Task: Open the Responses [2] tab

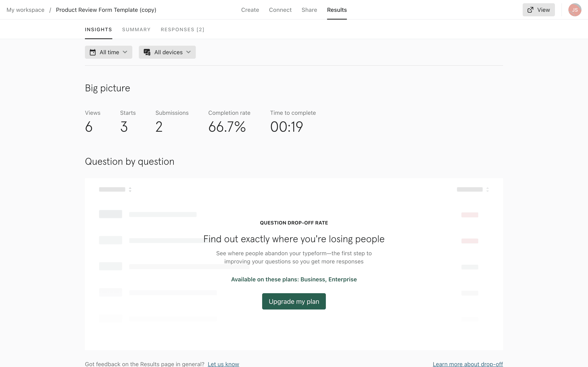Action: (183, 30)
